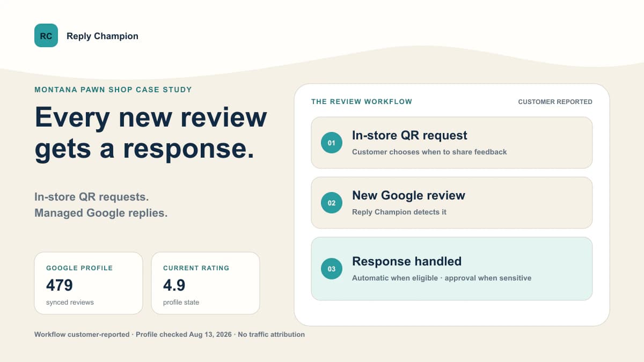
Task: Click the 01 step number circle
Action: click(332, 143)
